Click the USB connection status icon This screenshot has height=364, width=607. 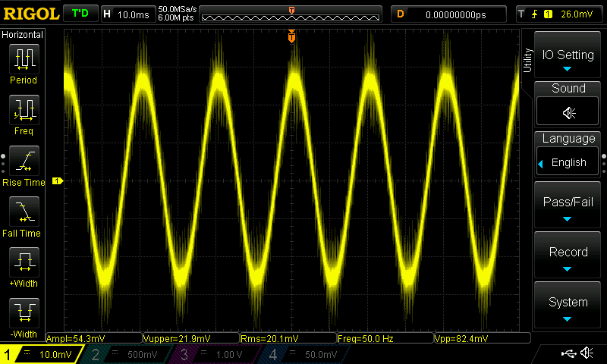click(x=568, y=353)
